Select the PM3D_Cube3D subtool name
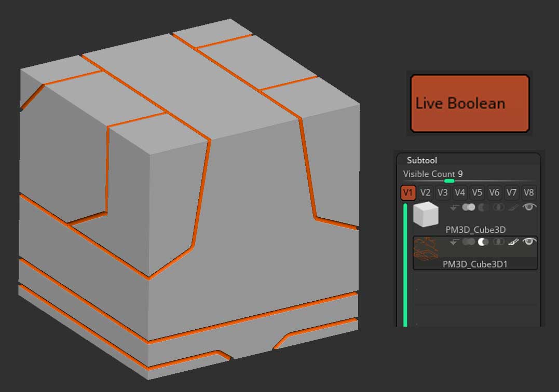 pos(475,230)
